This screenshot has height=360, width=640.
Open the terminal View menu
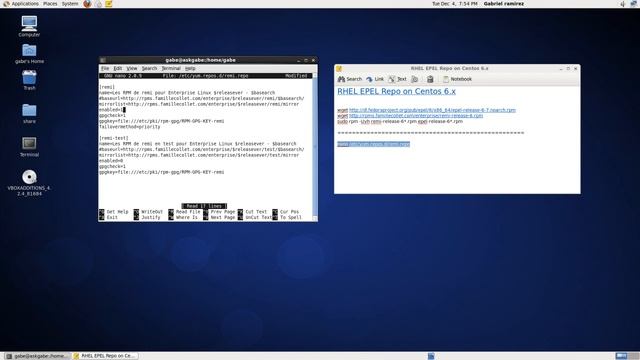pos(131,69)
